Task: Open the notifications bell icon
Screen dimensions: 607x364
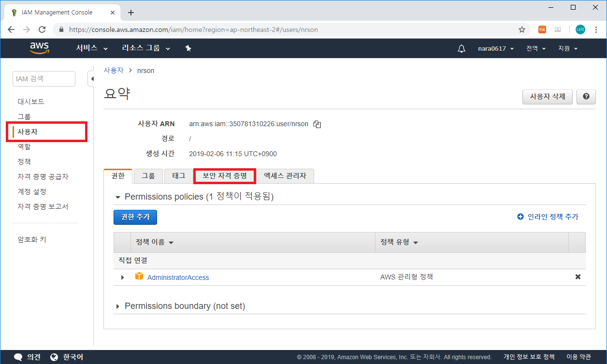Action: click(462, 48)
